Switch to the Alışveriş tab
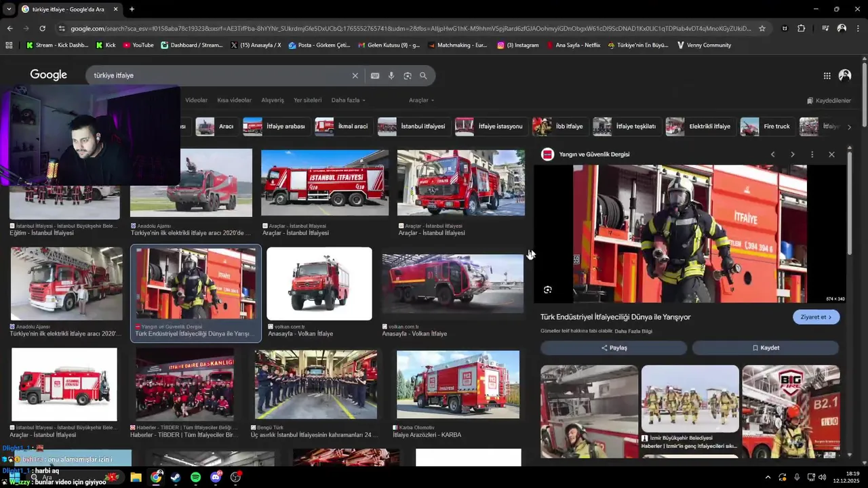Screen dimensions: 868x488 point(273,100)
